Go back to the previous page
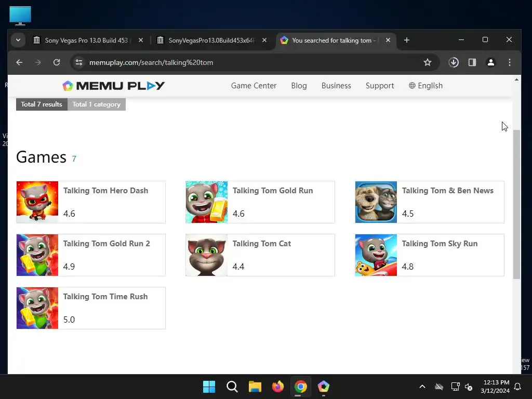Image resolution: width=532 pixels, height=399 pixels. pos(19,62)
